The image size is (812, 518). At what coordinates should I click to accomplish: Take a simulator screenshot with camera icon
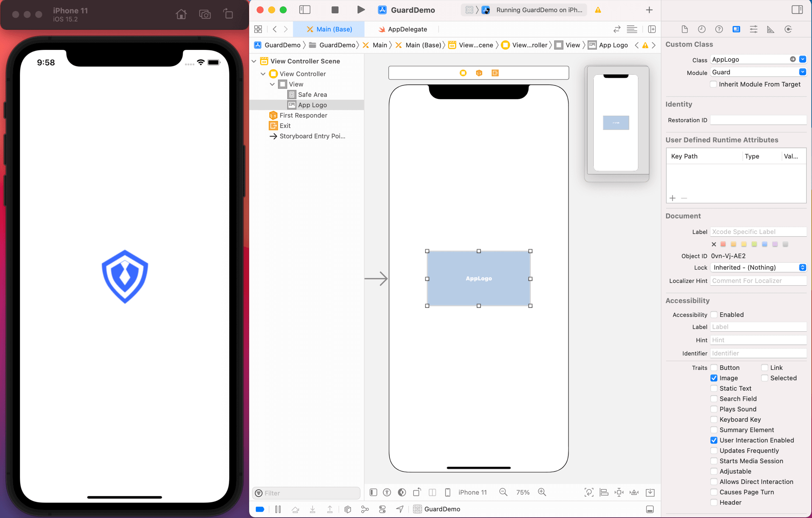point(205,14)
